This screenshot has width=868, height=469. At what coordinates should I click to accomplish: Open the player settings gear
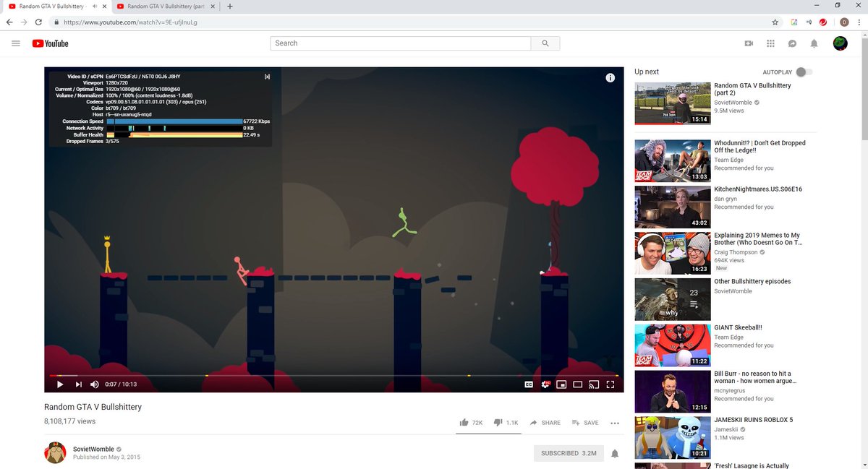546,384
